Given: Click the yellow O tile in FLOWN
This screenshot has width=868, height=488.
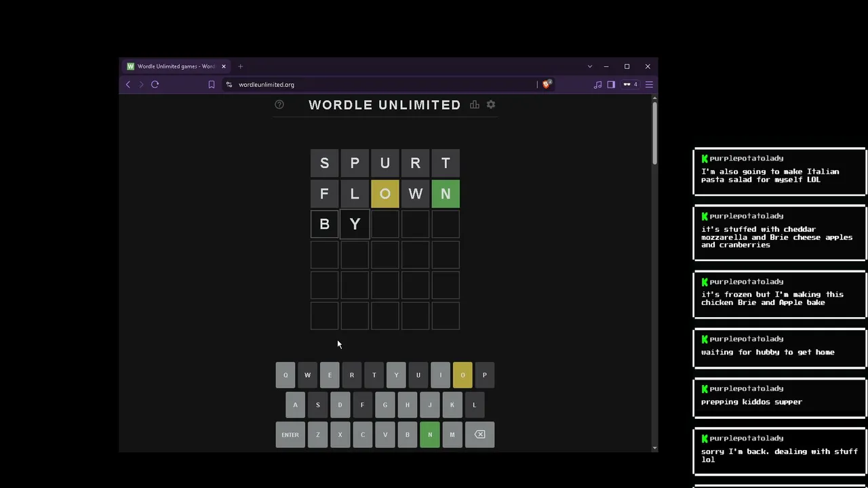Looking at the screenshot, I should pos(385,194).
